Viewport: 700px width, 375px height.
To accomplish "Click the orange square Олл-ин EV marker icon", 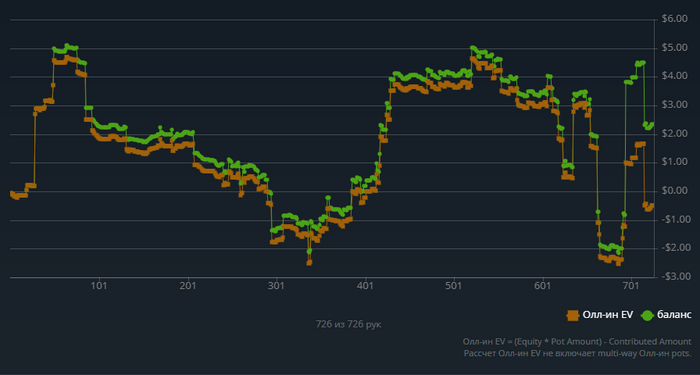I will pyautogui.click(x=573, y=315).
